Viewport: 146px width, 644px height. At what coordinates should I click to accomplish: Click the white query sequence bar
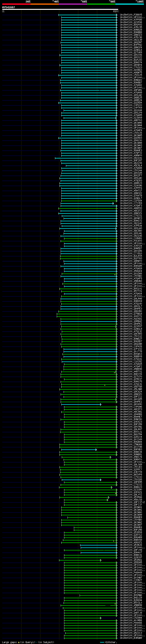coord(60,9)
